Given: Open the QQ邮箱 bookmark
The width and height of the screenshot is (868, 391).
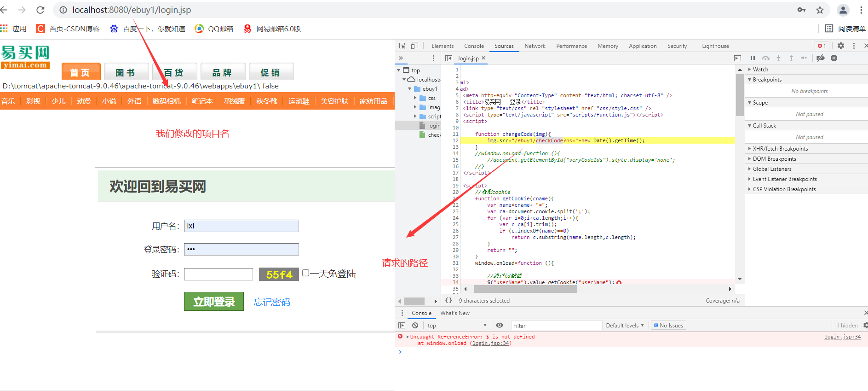Looking at the screenshot, I should (214, 29).
